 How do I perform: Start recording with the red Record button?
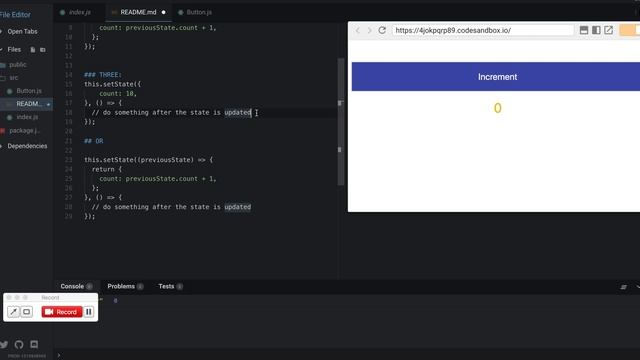[62, 312]
